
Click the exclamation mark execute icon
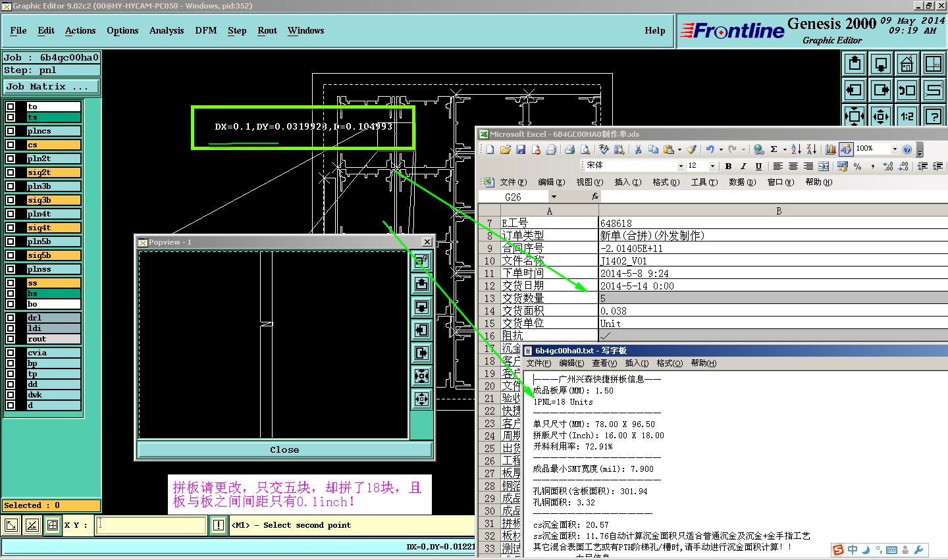click(219, 525)
